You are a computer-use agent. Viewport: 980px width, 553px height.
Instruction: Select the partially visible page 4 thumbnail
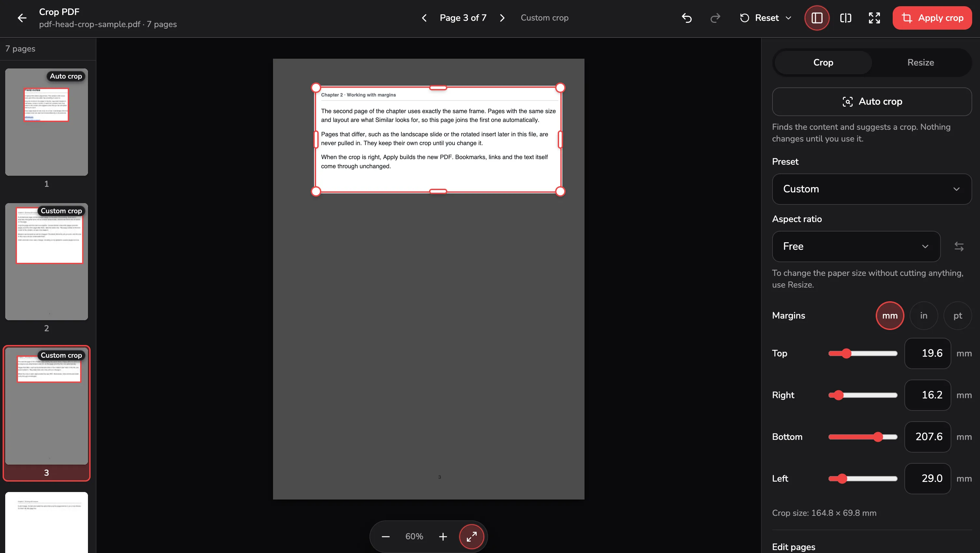click(46, 522)
